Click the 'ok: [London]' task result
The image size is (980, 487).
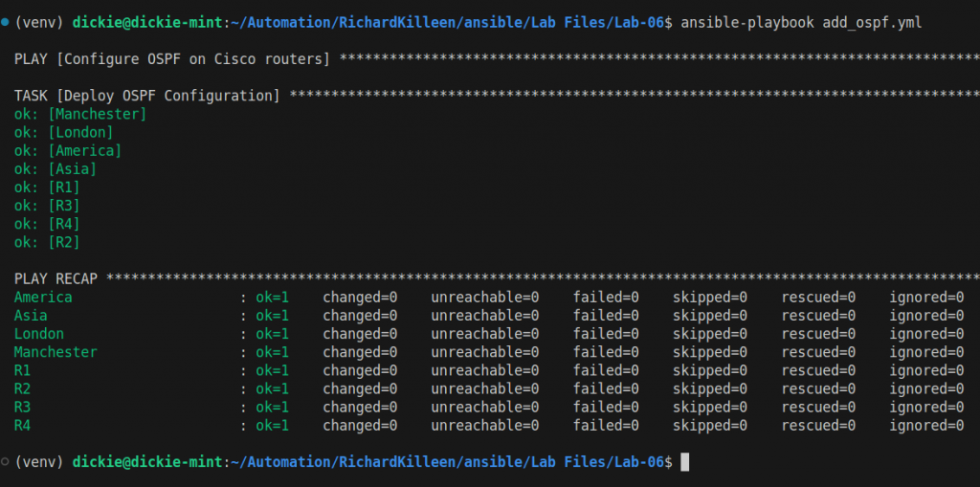(64, 132)
